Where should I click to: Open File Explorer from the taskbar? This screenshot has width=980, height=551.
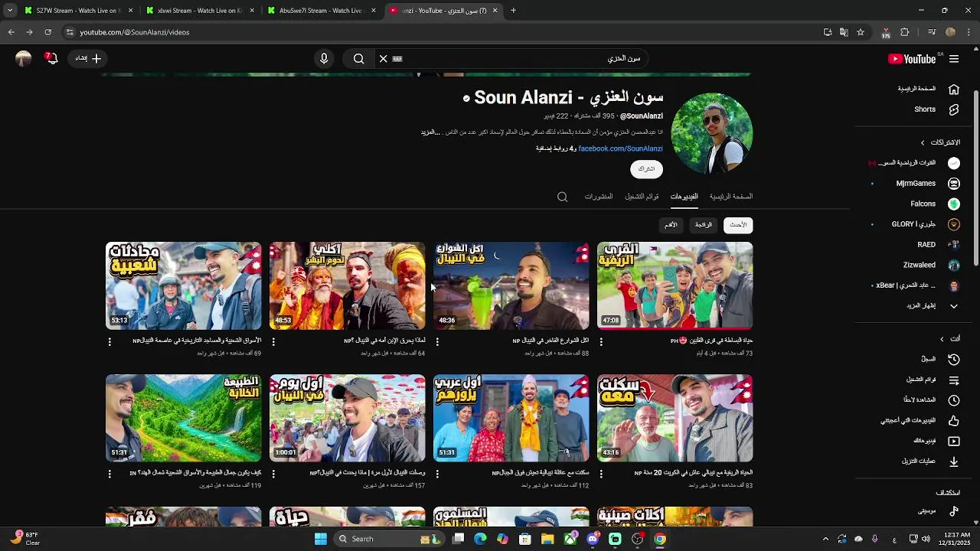[547, 539]
